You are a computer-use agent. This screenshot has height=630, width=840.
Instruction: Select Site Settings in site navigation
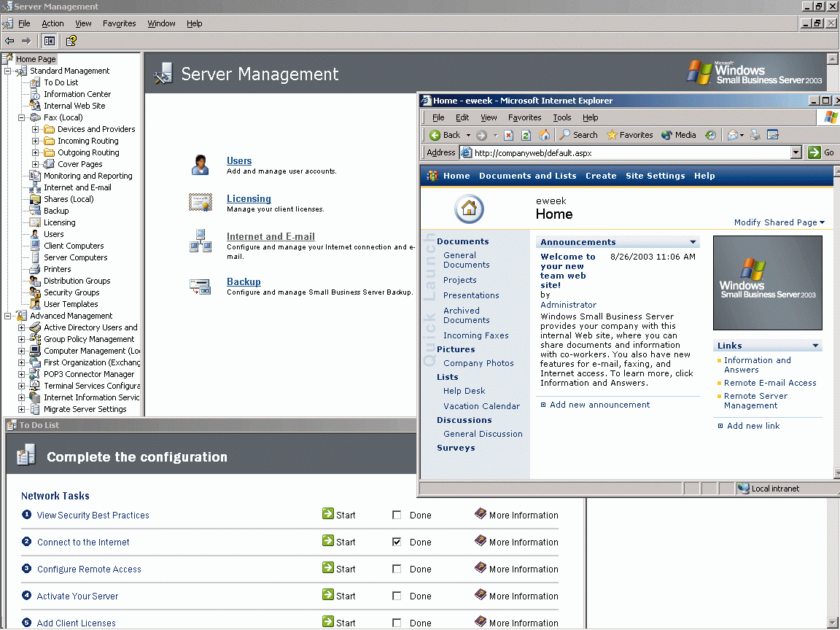tap(656, 176)
